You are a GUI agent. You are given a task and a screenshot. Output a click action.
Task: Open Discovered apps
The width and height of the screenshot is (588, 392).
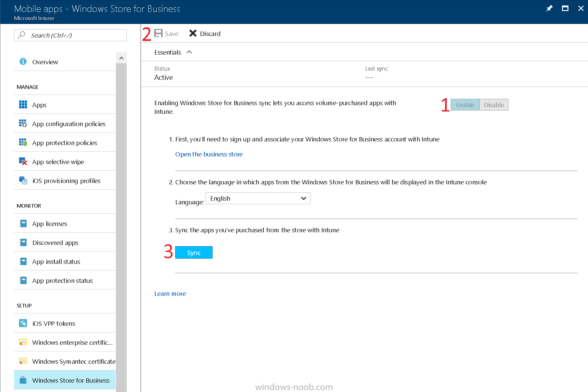click(x=65, y=242)
